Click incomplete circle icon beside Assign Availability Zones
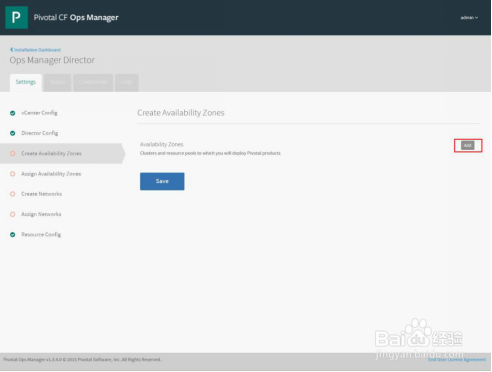492x372 pixels. coord(13,174)
